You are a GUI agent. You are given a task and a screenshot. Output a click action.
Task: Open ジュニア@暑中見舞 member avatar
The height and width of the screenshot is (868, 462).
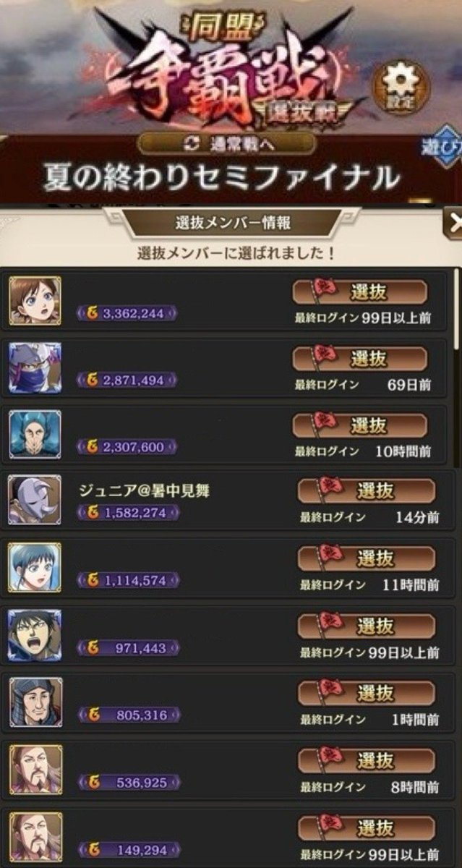(x=35, y=500)
